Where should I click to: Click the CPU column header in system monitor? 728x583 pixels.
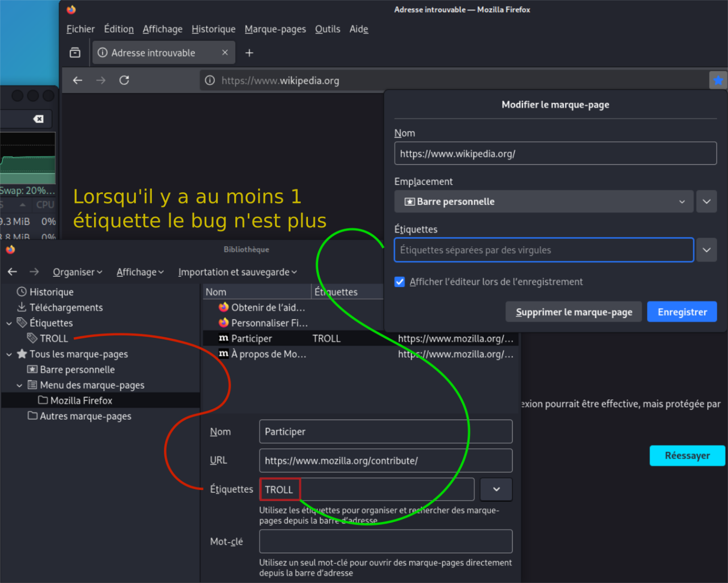45,205
